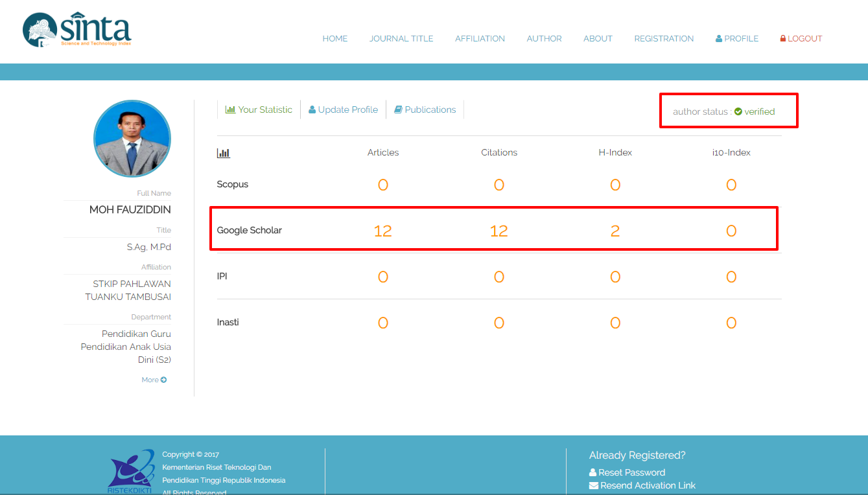Click the envelope icon by Resend Activation Link

[x=594, y=485]
